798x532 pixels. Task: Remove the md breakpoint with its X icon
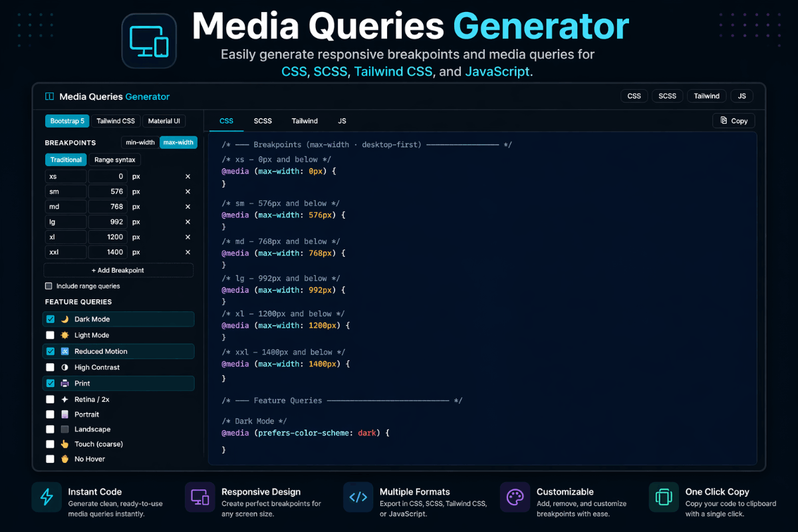coord(188,207)
